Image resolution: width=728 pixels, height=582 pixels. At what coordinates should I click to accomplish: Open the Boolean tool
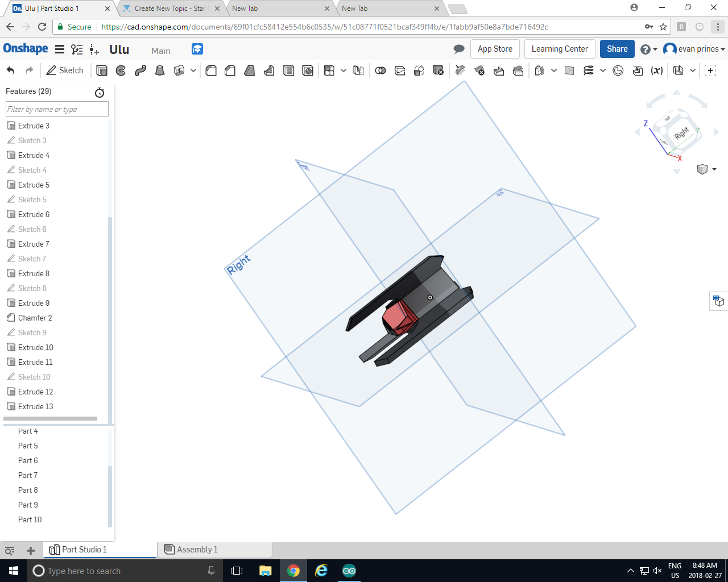(380, 70)
